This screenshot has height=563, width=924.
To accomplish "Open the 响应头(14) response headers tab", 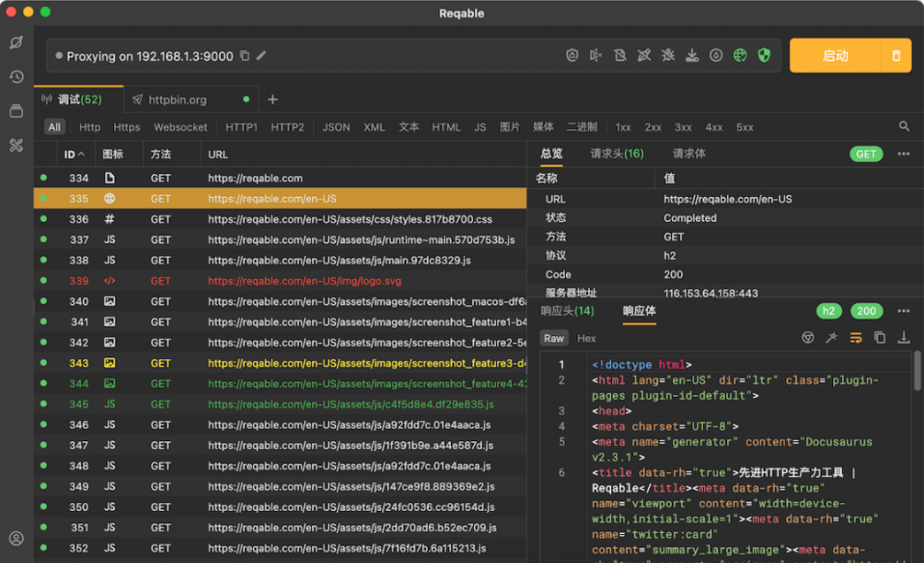I will (567, 311).
